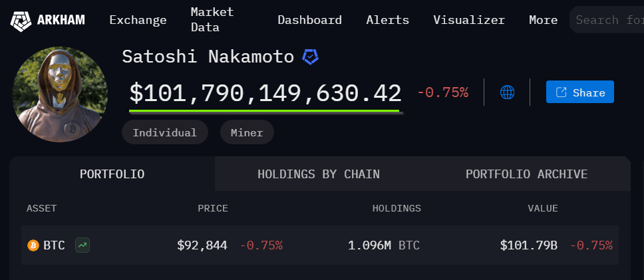The width and height of the screenshot is (644, 280).
Task: Click the Arkham logo icon
Action: point(21,20)
